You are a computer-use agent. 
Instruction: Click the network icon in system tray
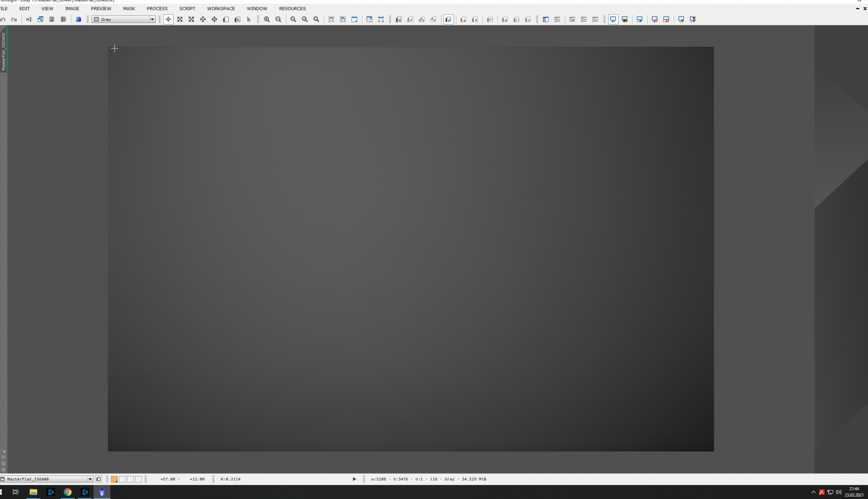point(830,492)
